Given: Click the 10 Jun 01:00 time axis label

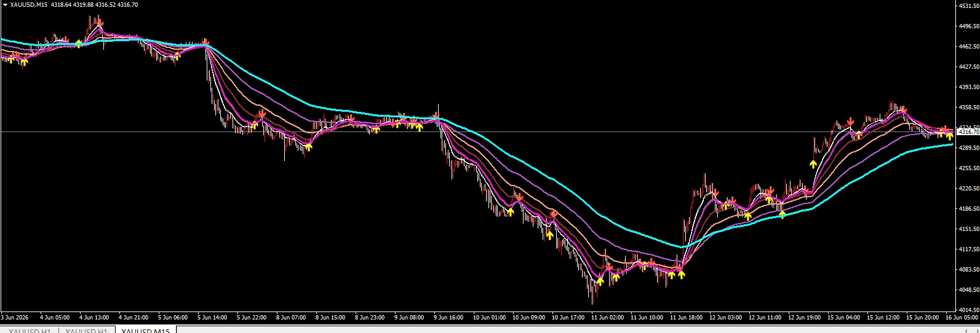Looking at the screenshot, I should pos(489,318).
